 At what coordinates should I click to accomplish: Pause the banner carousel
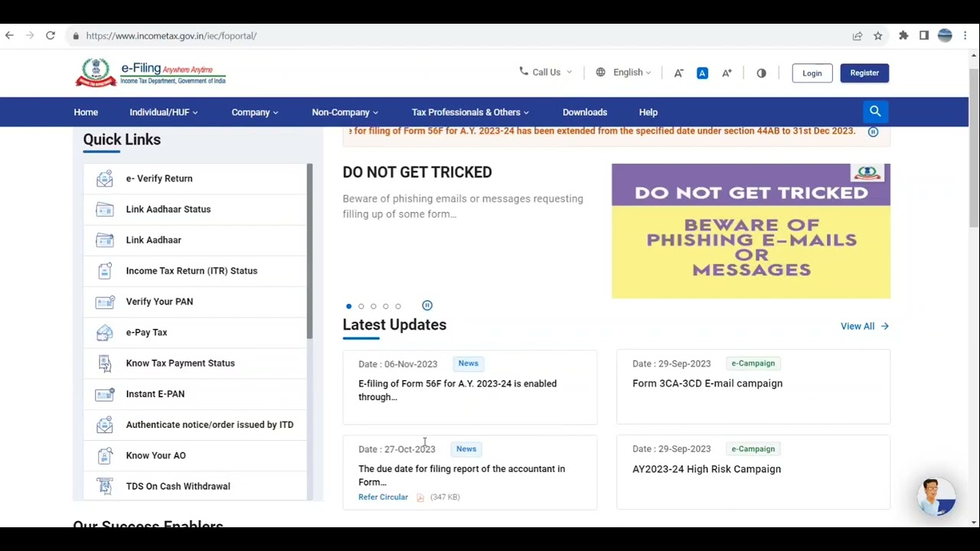coord(427,305)
